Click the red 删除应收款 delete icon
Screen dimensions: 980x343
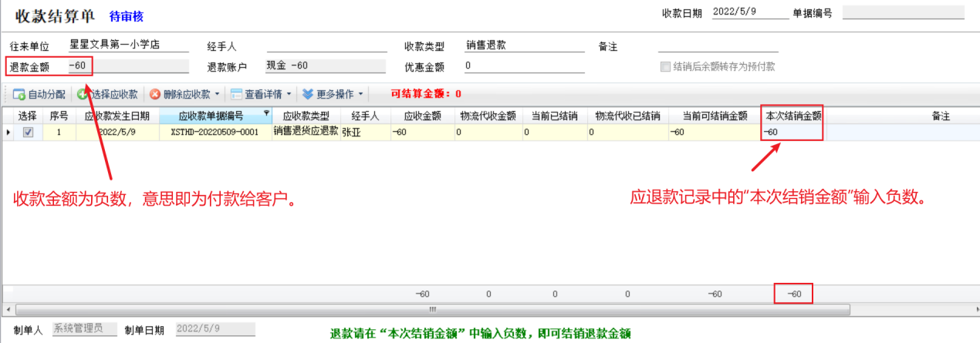pyautogui.click(x=155, y=95)
